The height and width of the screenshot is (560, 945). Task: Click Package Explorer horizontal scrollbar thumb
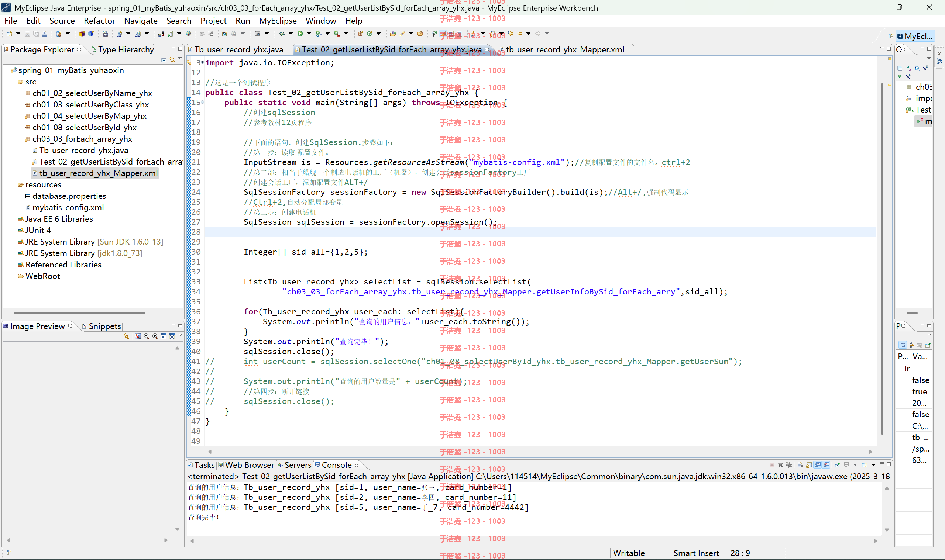click(x=79, y=313)
